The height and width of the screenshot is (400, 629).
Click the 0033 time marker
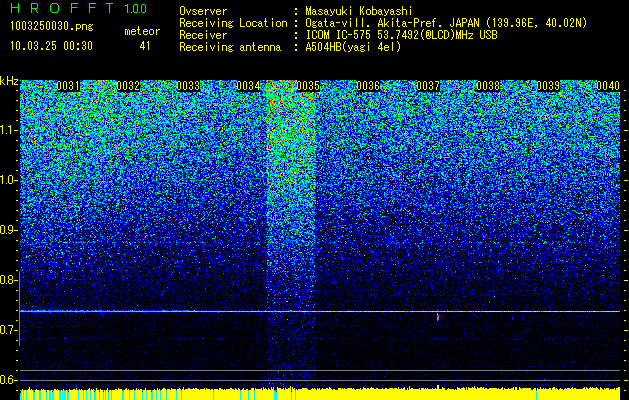188,86
